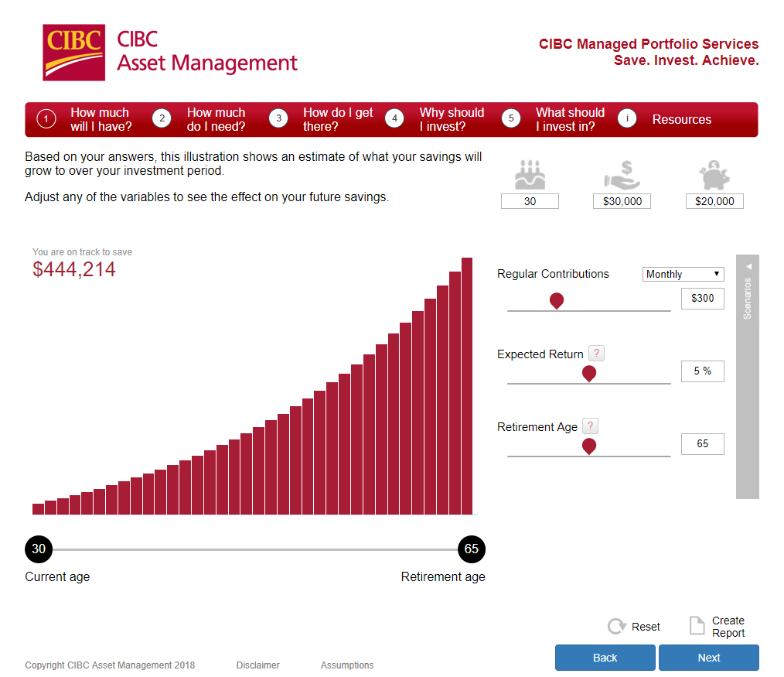The height and width of the screenshot is (677, 784).
Task: Click the 'Expected Return' label
Action: (x=540, y=354)
